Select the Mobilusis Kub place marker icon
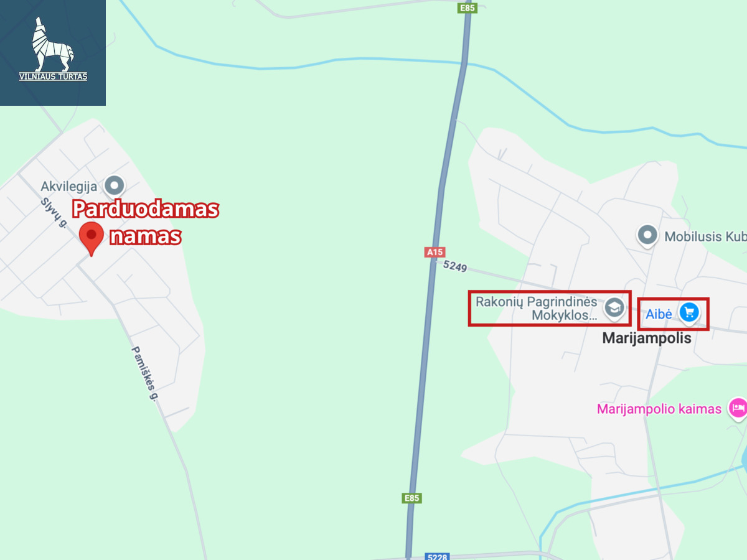The height and width of the screenshot is (560, 747). 648,236
